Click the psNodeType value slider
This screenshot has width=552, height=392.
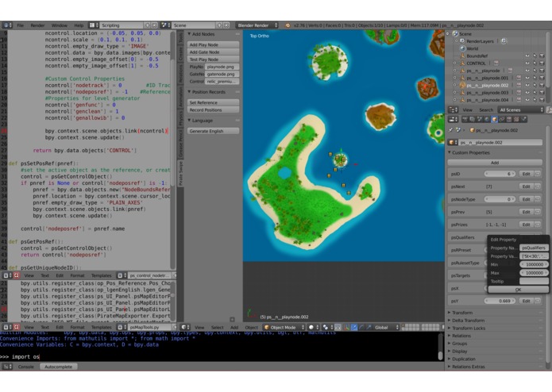[x=500, y=199]
